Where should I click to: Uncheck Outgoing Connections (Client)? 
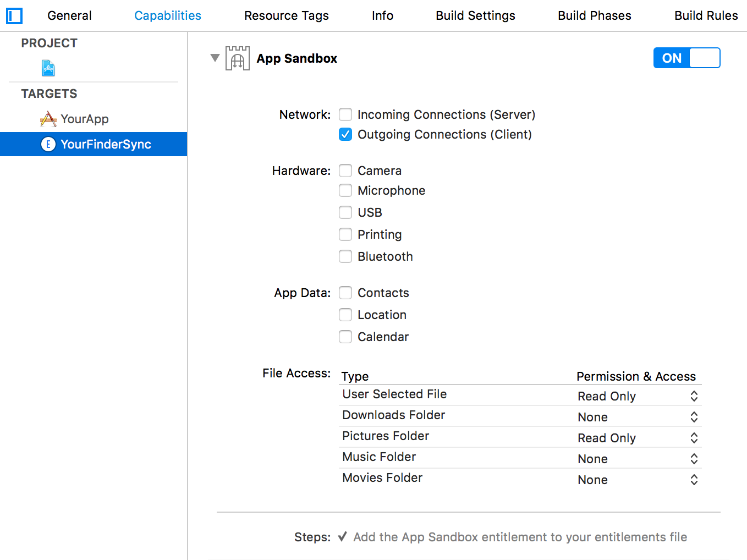pos(345,134)
